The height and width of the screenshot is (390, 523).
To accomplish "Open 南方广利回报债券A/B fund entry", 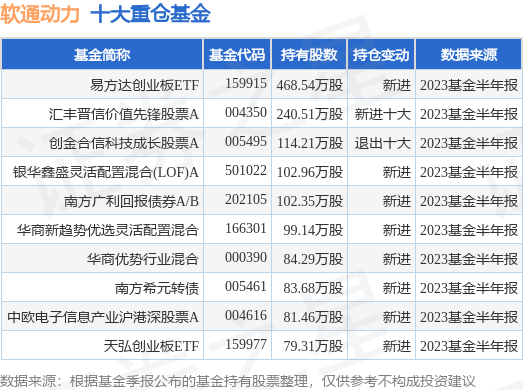I will tap(131, 201).
